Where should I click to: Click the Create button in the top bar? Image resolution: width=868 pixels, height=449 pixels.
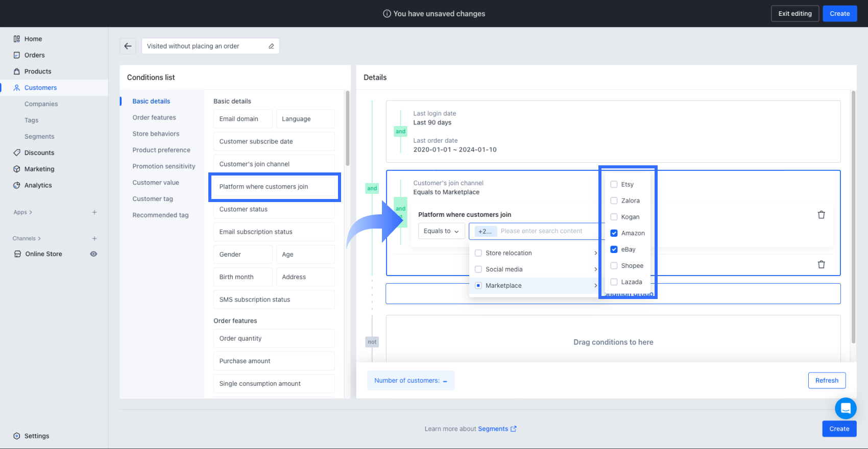point(840,14)
